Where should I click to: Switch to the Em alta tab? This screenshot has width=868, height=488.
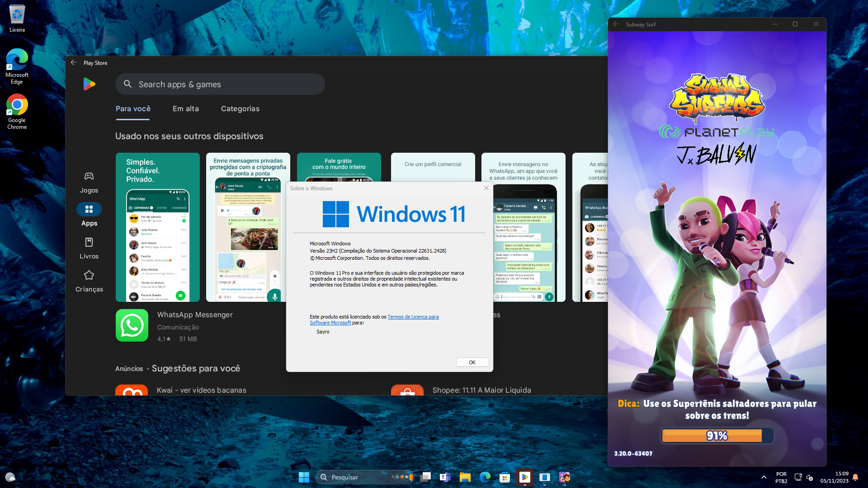coord(185,108)
